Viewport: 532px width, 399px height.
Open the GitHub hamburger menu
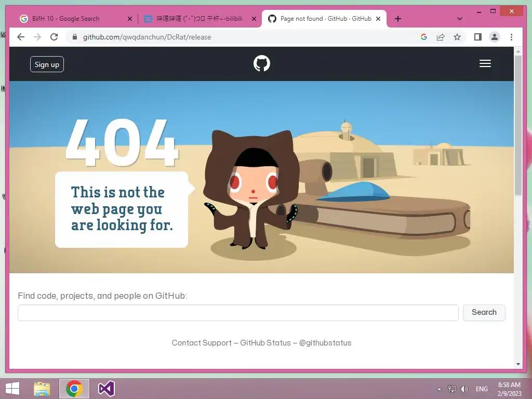485,63
